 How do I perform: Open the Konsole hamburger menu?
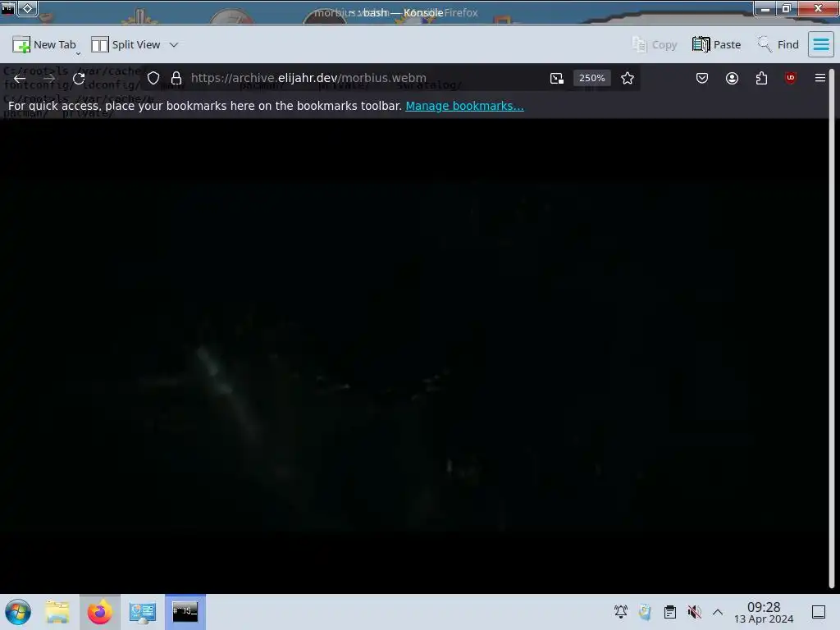click(x=820, y=44)
